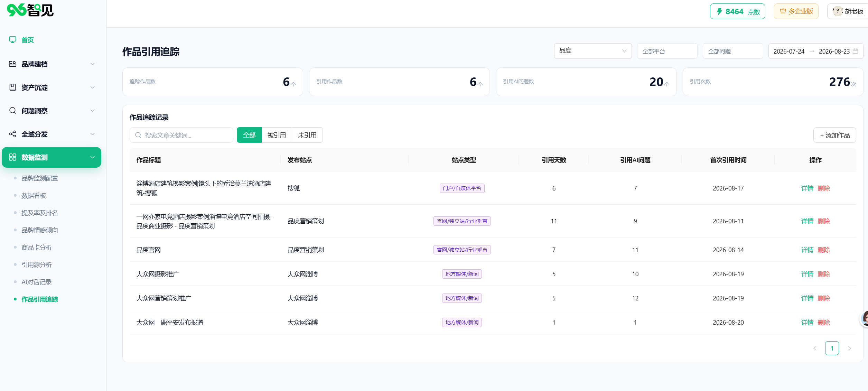Viewport: 868px width, 391px height.
Task: Expand the 品牌建档 menu chevron
Action: (92, 64)
